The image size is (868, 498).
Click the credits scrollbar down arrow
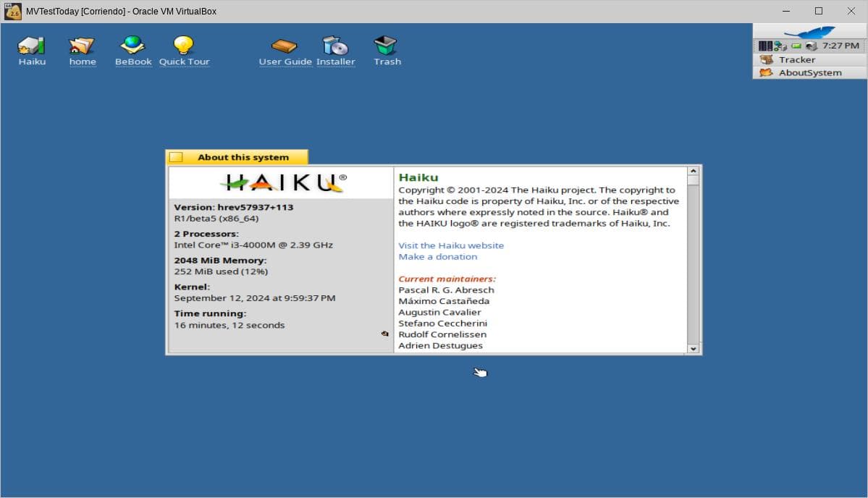693,348
